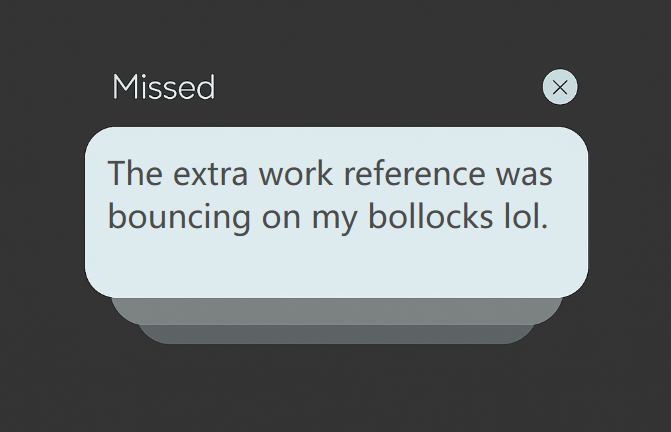Screen dimensions: 671x432
Task: Dismiss missed notifications with the X icon
Action: 560,87
